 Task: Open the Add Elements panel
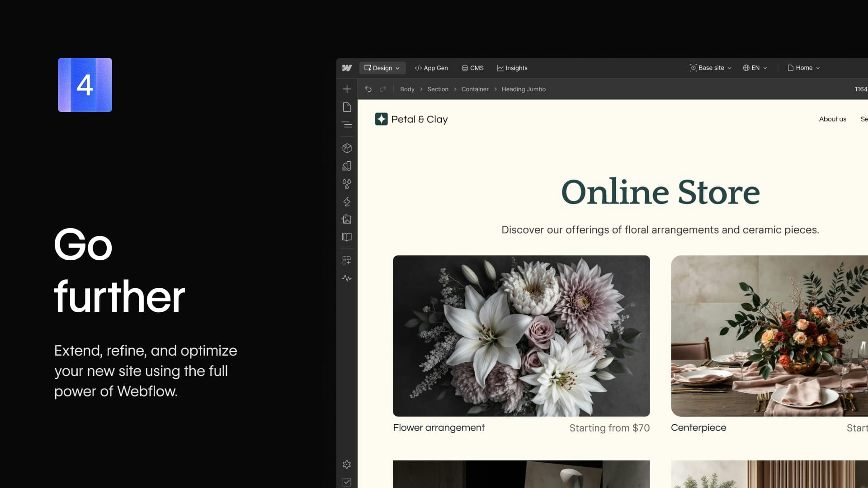pyautogui.click(x=347, y=89)
